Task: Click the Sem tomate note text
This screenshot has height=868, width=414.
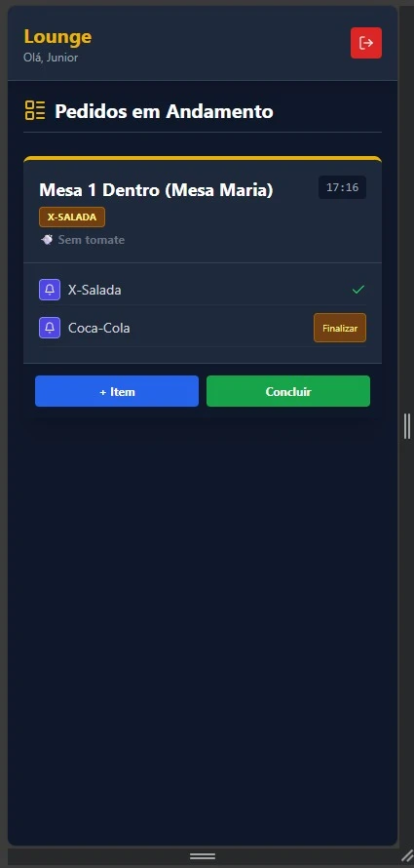Action: coord(92,240)
